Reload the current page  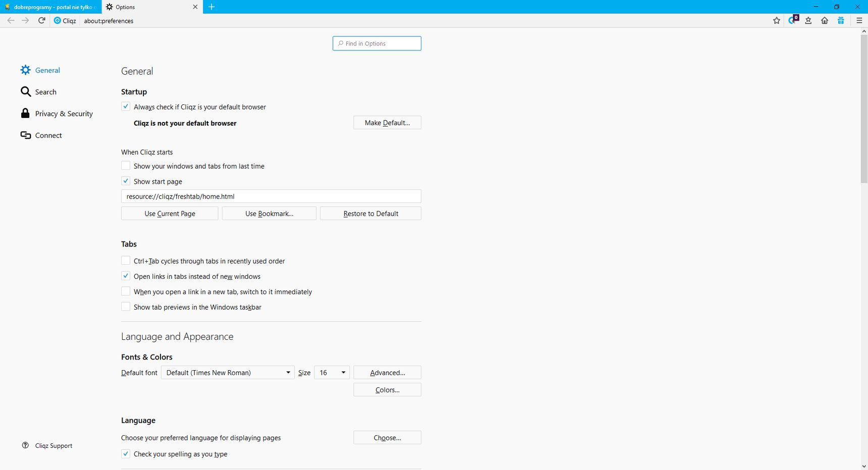click(42, 21)
